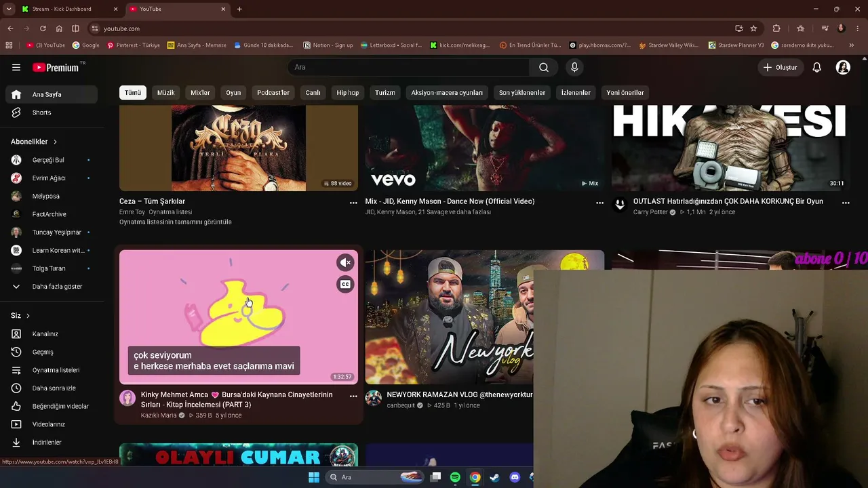The width and height of the screenshot is (868, 488).
Task: Open the Carry Potter channel link
Action: click(650, 212)
